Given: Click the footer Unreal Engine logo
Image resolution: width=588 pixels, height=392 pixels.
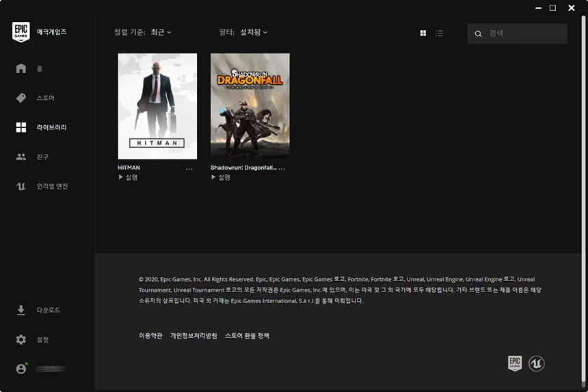Looking at the screenshot, I should click(537, 363).
